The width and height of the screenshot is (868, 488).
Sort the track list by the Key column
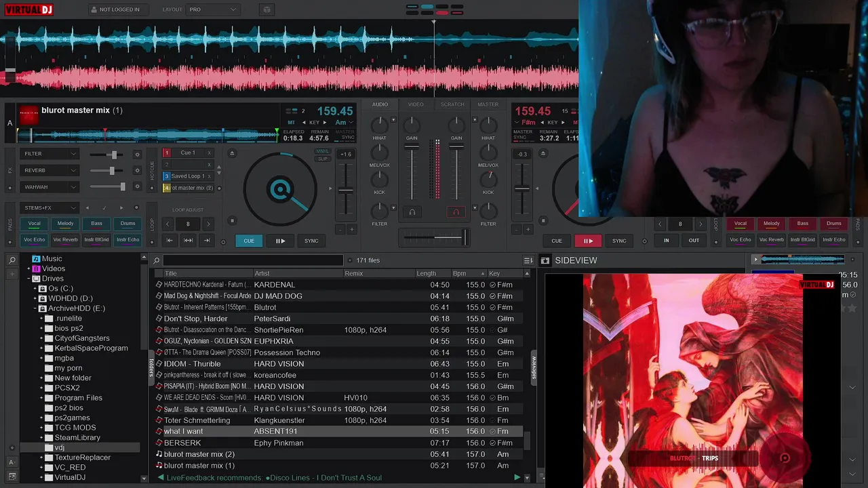505,273
